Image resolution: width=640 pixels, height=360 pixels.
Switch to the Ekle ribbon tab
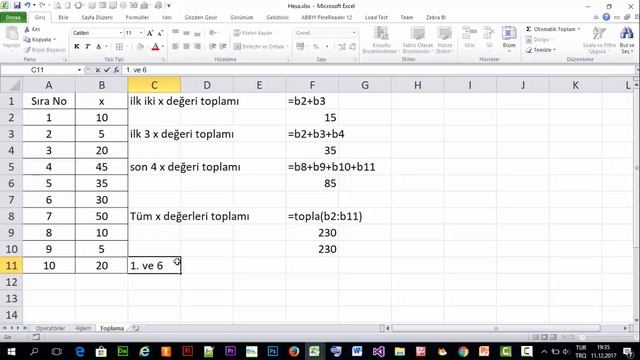63,18
